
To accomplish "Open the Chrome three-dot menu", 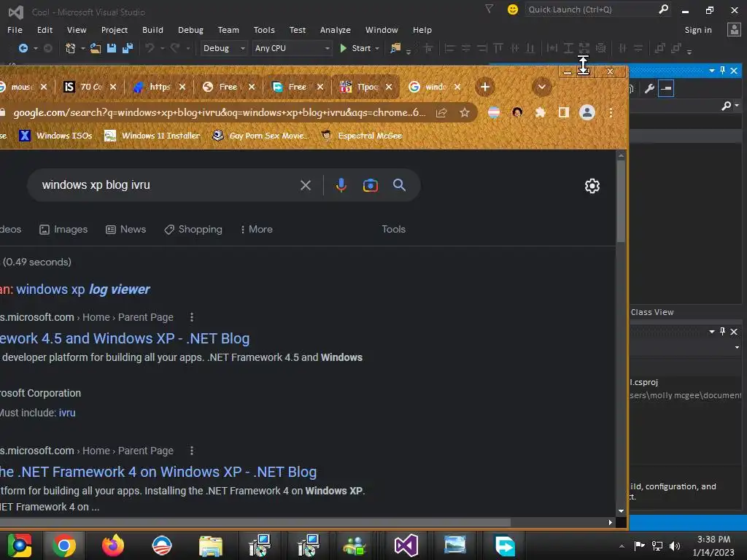I will coord(611,112).
